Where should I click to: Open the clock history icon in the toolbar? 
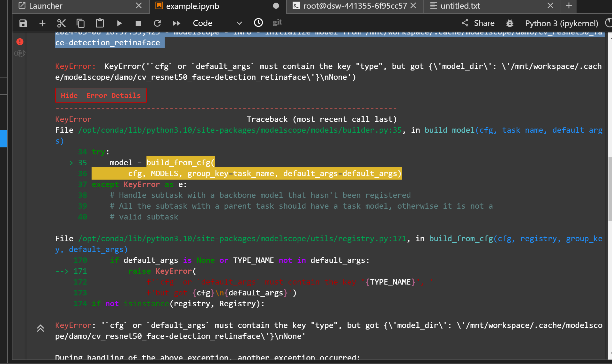click(x=258, y=23)
